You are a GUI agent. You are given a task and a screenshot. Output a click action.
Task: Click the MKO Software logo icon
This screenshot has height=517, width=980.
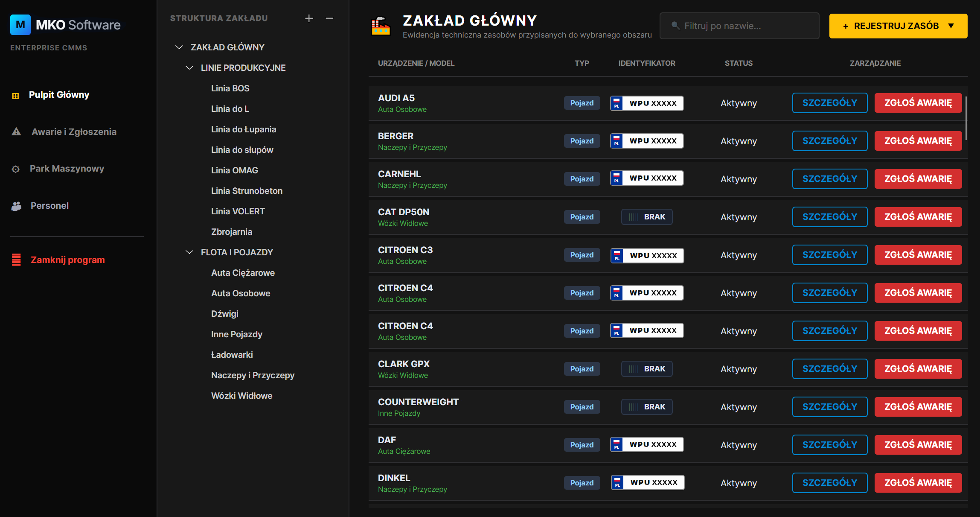click(x=20, y=25)
